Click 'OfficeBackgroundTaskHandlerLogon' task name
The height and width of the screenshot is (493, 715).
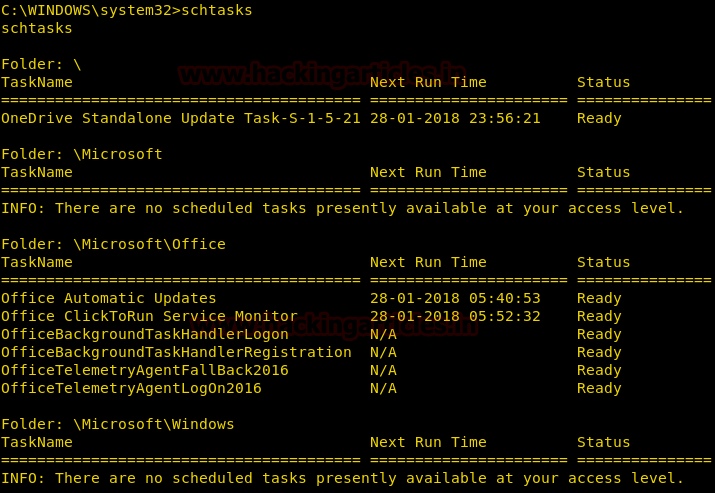coord(145,334)
